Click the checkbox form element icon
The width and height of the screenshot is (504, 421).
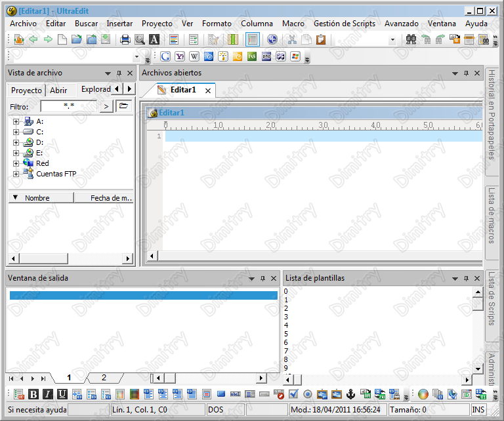(293, 394)
